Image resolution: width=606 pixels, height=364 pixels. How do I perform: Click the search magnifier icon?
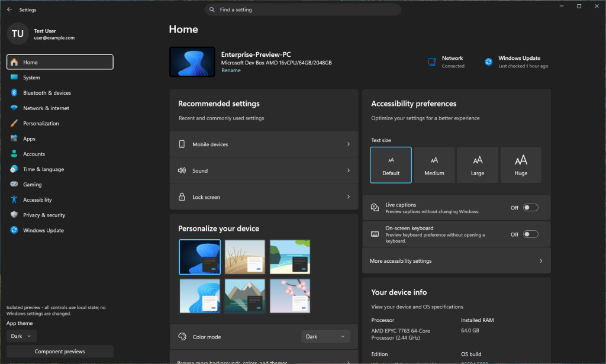[x=212, y=9]
